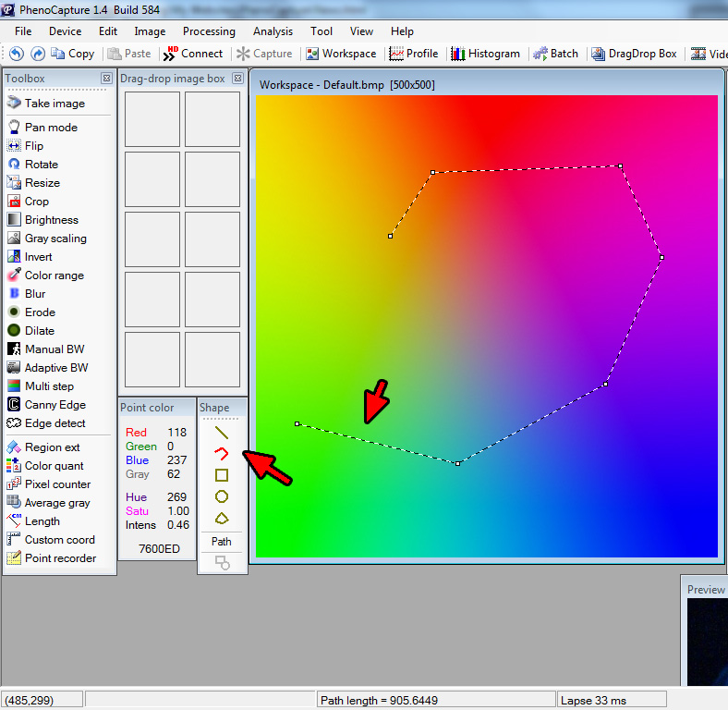Select the Color range tool

tap(54, 275)
